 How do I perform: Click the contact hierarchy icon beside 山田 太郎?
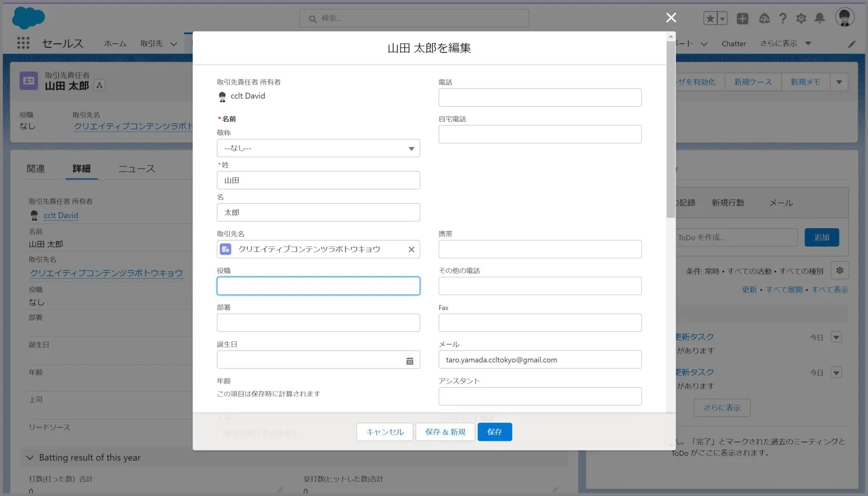click(x=99, y=85)
